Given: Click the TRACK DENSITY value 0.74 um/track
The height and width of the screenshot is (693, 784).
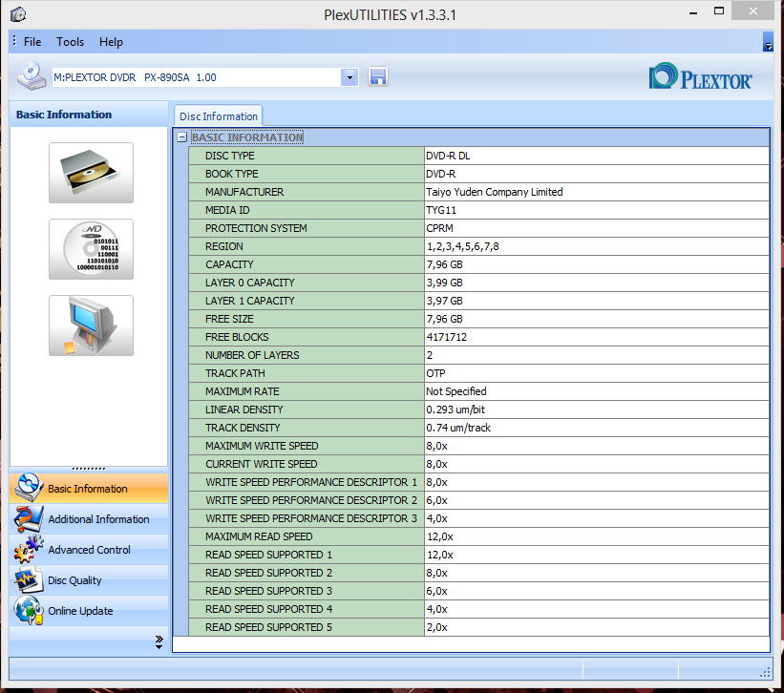Looking at the screenshot, I should point(458,428).
